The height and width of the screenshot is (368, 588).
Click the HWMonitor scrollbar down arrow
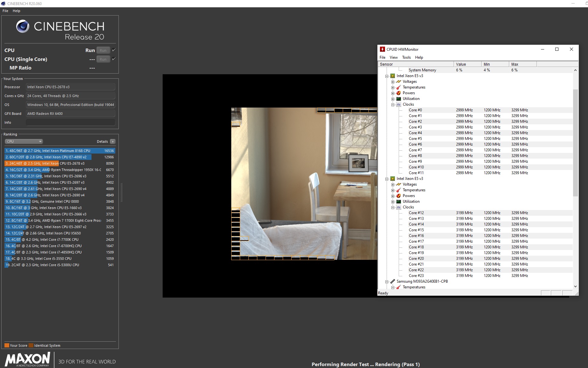click(575, 286)
